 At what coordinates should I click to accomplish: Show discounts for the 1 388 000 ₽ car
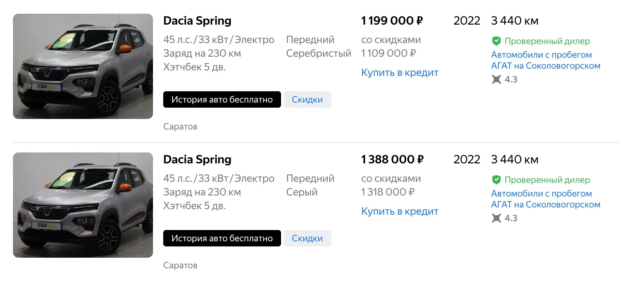(307, 238)
